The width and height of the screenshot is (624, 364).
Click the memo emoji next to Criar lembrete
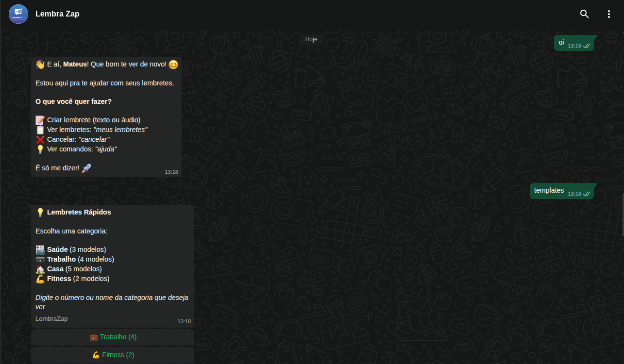tap(39, 119)
